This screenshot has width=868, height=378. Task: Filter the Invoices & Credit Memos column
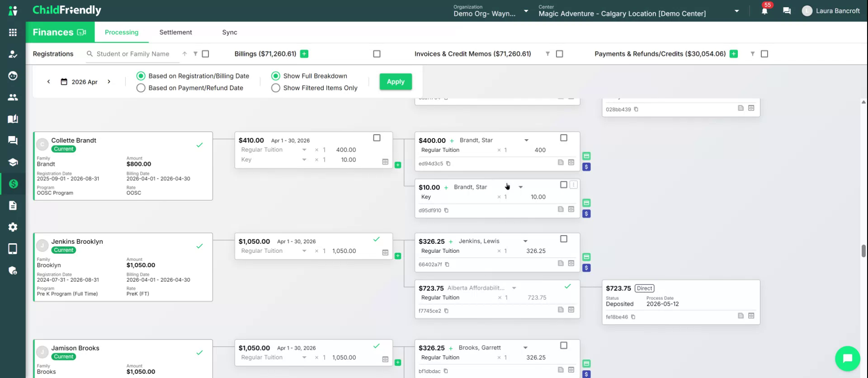click(x=547, y=54)
